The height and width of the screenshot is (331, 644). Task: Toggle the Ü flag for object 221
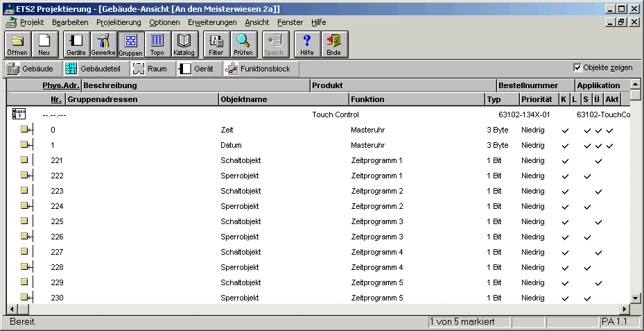tap(598, 161)
